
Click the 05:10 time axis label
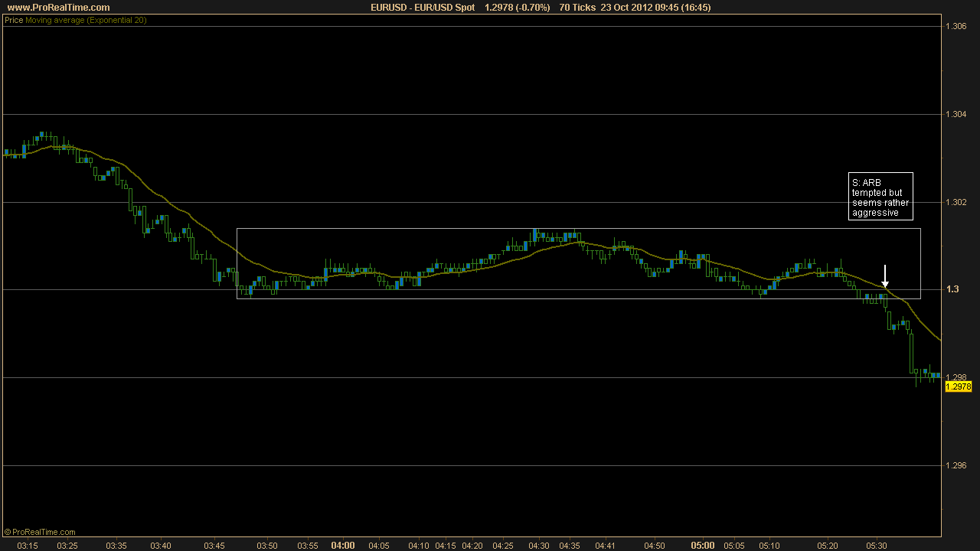pyautogui.click(x=769, y=546)
